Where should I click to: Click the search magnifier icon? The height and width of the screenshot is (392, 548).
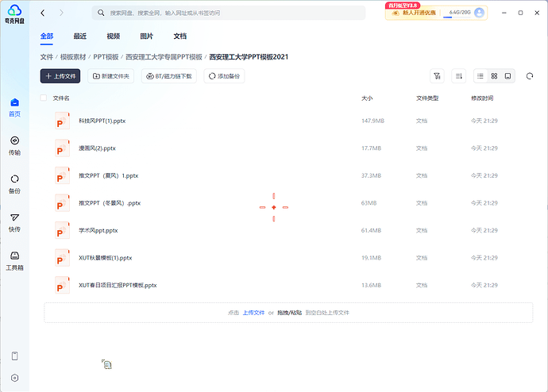(x=101, y=13)
